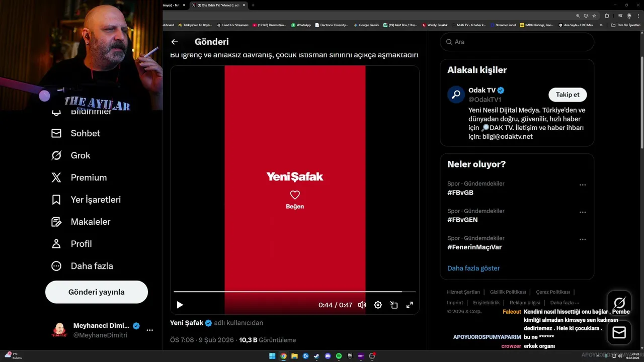Click the Beğen heart in video
Viewport: 644px width, 362px height.
pyautogui.click(x=295, y=195)
